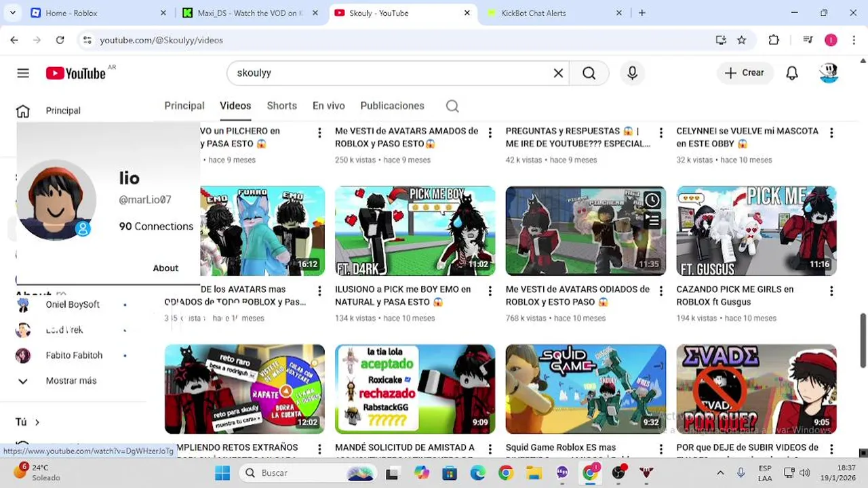Go to the YouTube logo home

pos(76,73)
